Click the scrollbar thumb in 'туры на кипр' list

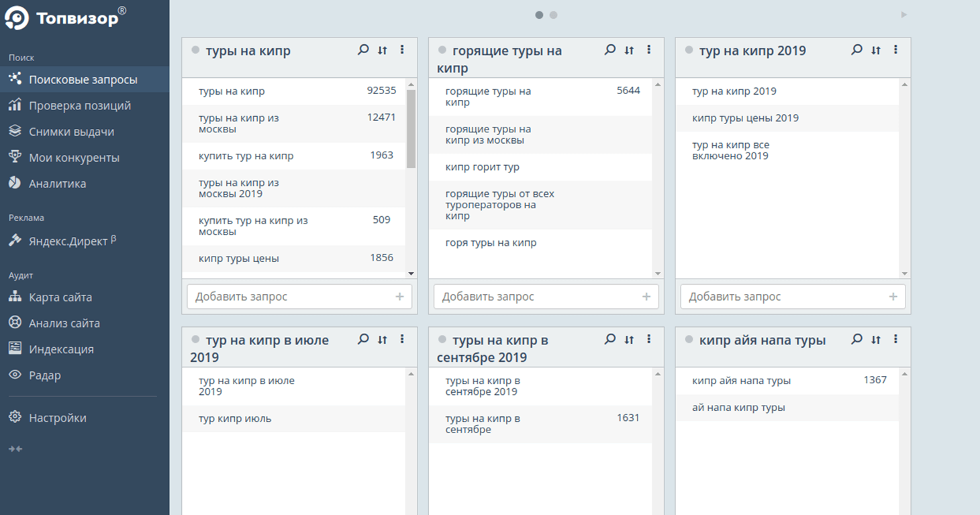pos(411,128)
